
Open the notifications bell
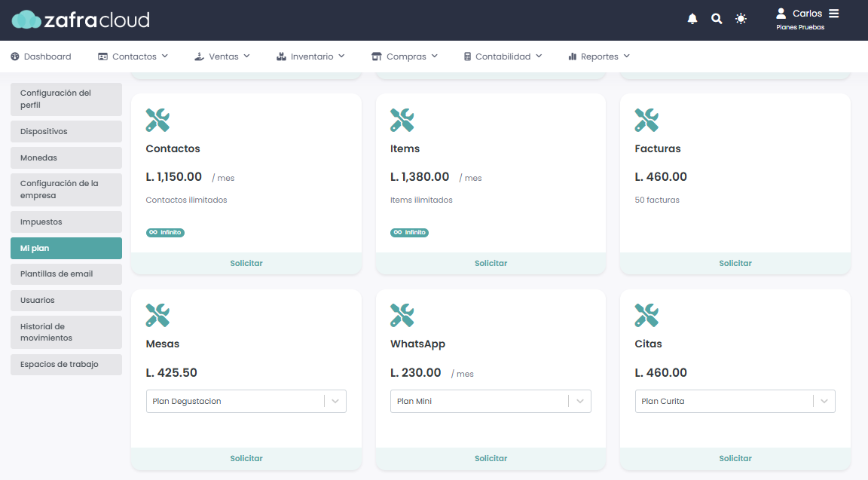pyautogui.click(x=692, y=19)
